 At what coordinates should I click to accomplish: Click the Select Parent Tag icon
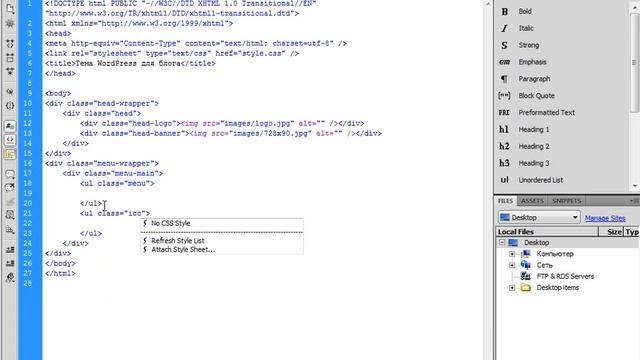coord(10,92)
